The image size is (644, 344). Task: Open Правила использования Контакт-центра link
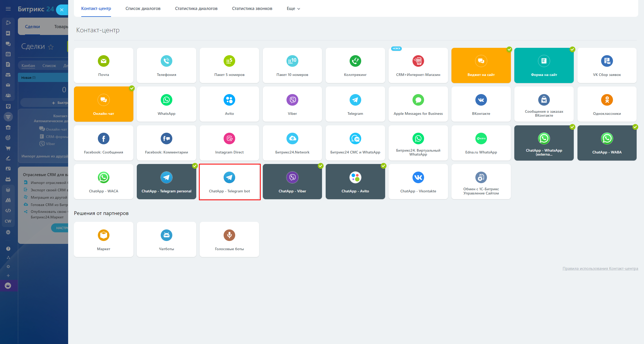600,268
